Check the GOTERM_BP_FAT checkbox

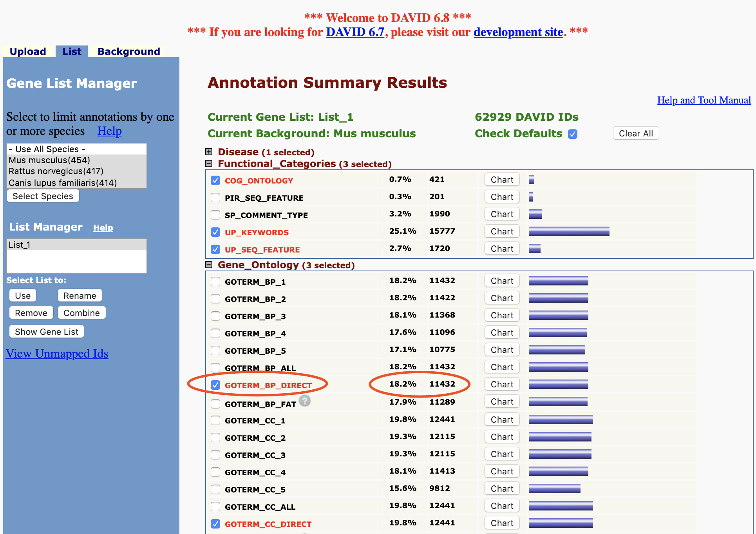pyautogui.click(x=215, y=404)
